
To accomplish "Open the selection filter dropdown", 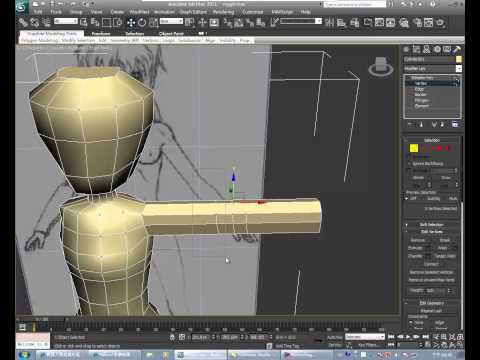I will (x=66, y=21).
